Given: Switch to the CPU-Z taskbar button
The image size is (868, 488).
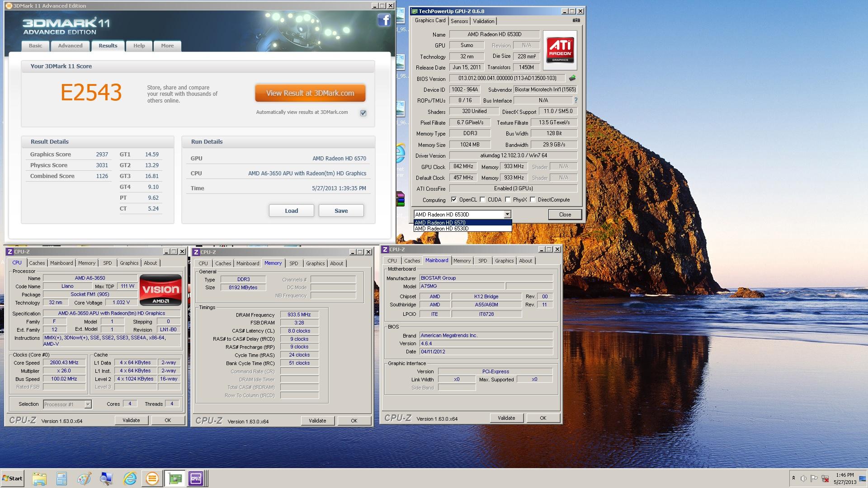Looking at the screenshot, I should [196, 479].
